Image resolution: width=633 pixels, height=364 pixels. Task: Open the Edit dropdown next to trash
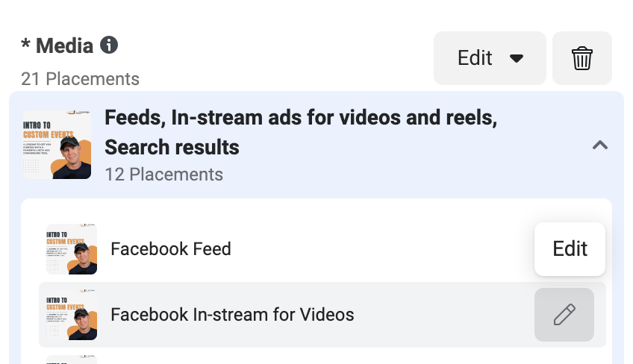point(490,58)
